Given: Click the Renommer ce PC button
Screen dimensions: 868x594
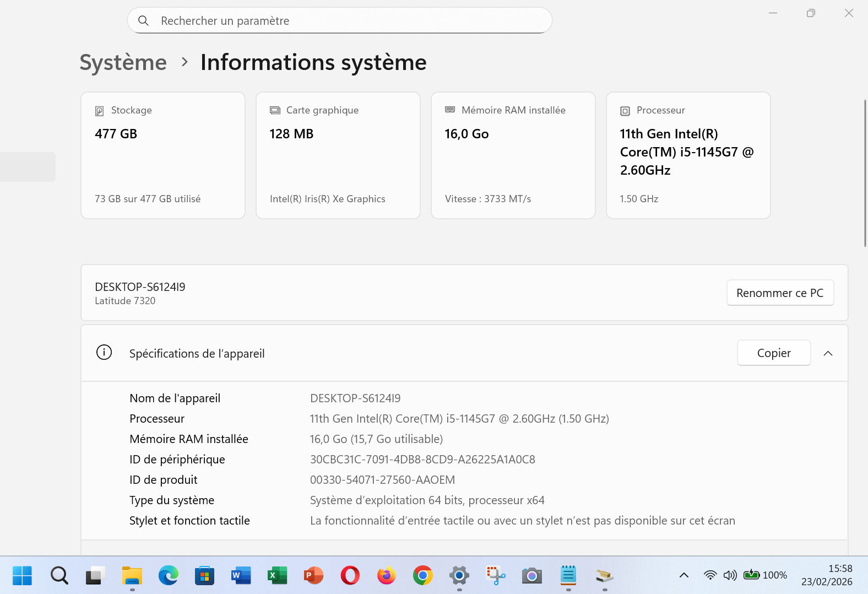Looking at the screenshot, I should 780,293.
